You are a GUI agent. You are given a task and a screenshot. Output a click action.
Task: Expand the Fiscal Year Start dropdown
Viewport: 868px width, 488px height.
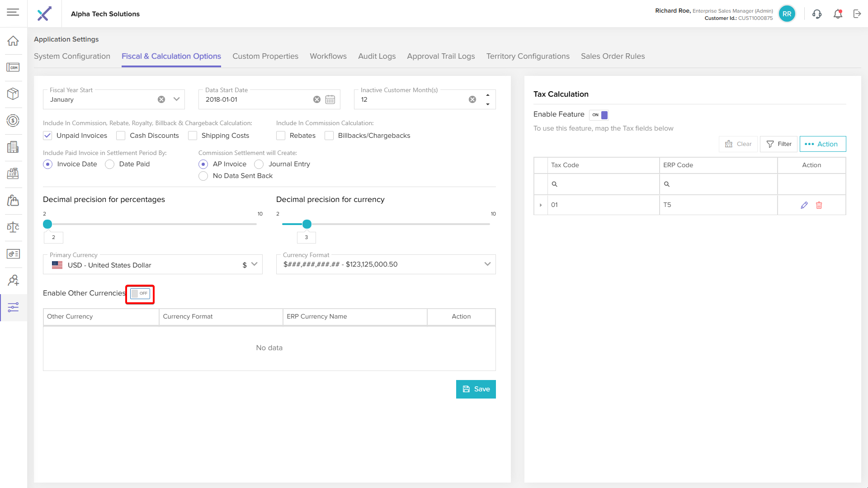177,99
